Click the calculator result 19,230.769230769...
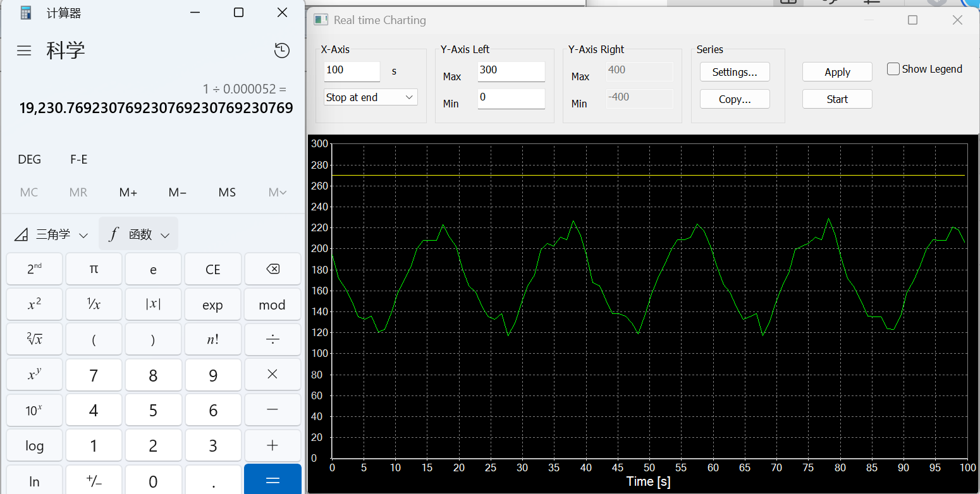 click(156, 108)
